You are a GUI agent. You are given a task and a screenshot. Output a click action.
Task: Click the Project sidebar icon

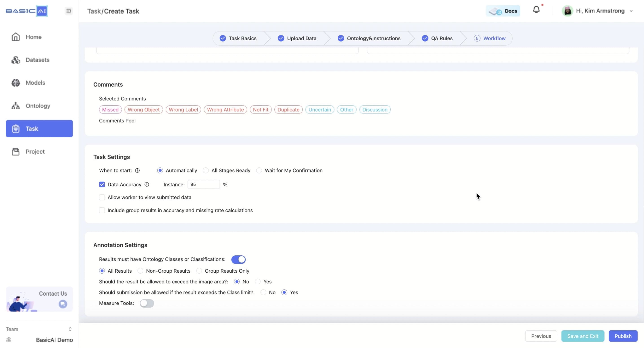point(15,151)
